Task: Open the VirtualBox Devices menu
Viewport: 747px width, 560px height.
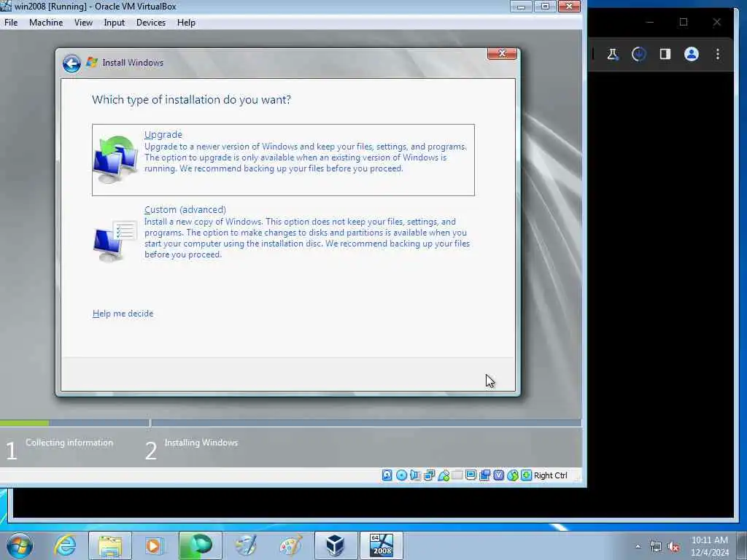Action: pos(151,23)
